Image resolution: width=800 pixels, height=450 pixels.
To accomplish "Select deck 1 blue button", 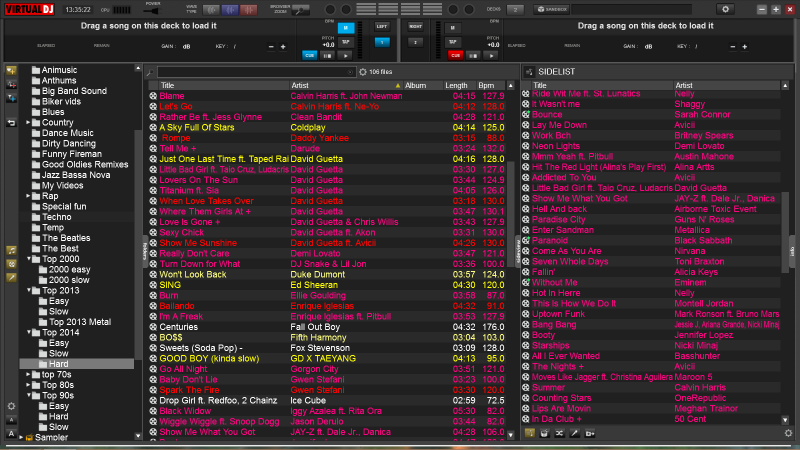I will pos(382,42).
